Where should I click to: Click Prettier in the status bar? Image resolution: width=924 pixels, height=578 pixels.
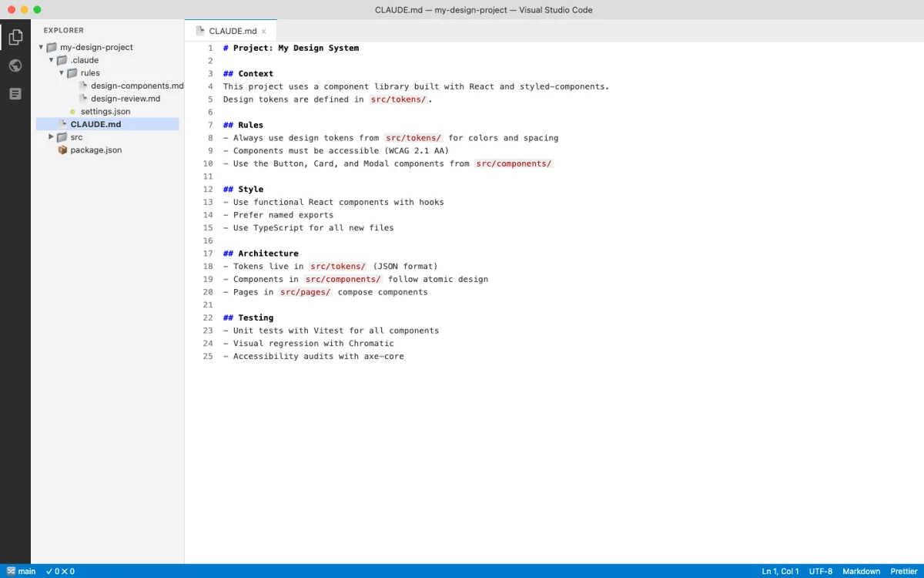point(903,571)
